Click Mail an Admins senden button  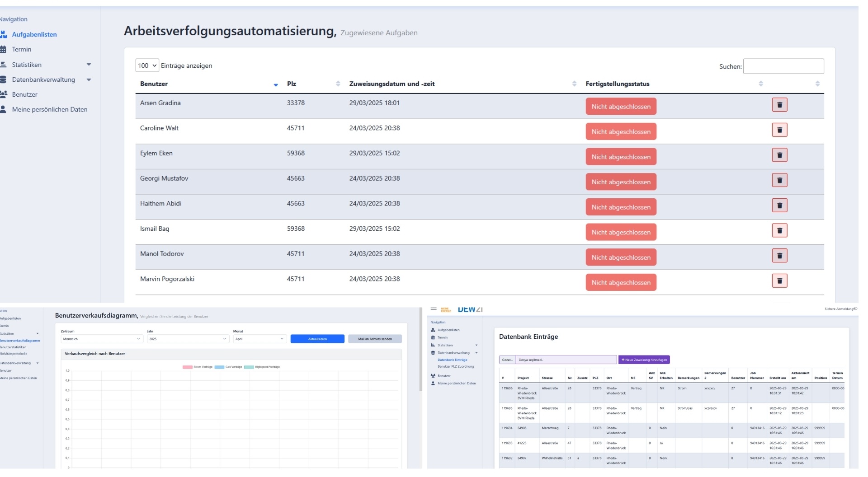375,339
